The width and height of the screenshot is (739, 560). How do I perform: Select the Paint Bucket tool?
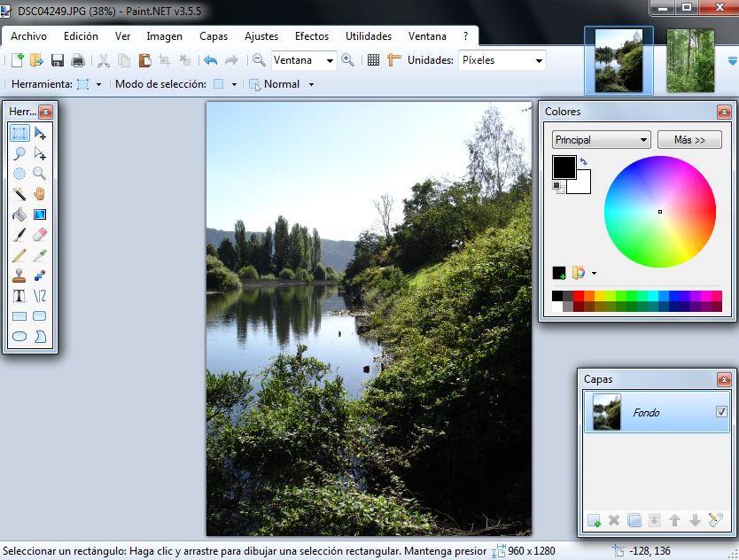pyautogui.click(x=19, y=214)
